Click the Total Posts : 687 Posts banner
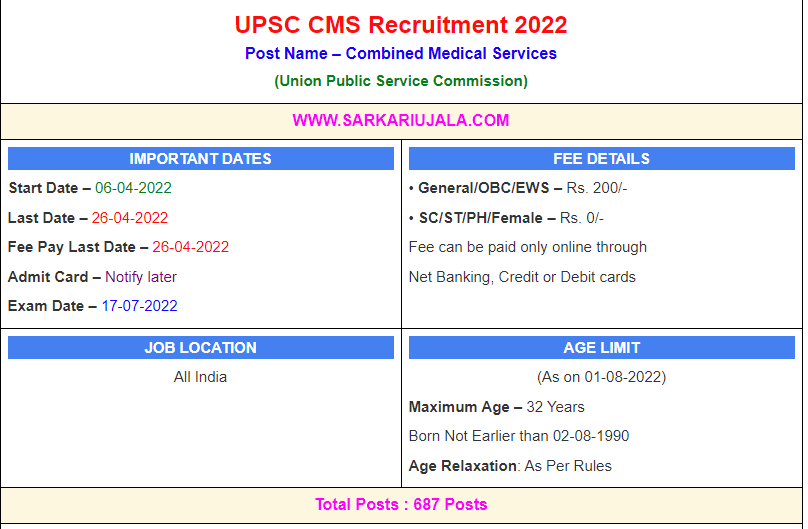The width and height of the screenshot is (808, 529). [x=401, y=504]
